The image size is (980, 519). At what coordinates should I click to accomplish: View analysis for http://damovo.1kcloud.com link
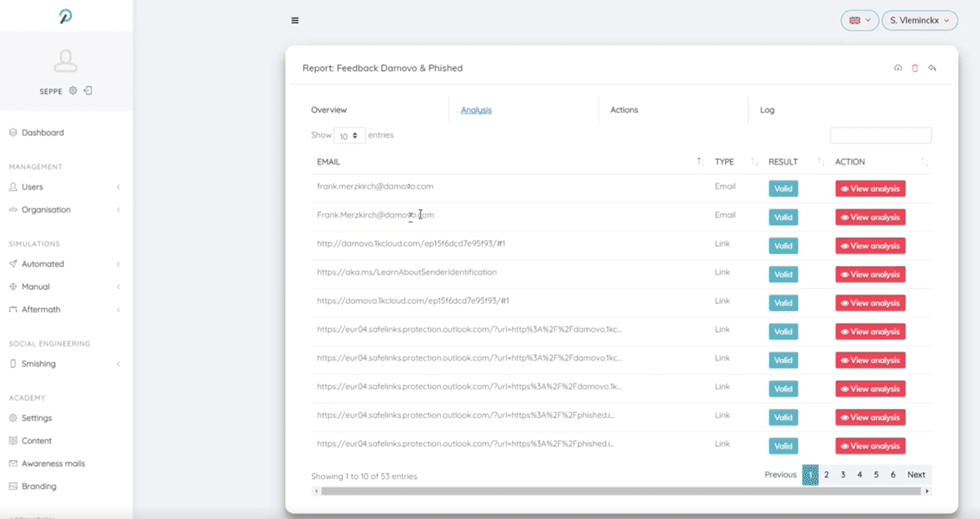(871, 246)
